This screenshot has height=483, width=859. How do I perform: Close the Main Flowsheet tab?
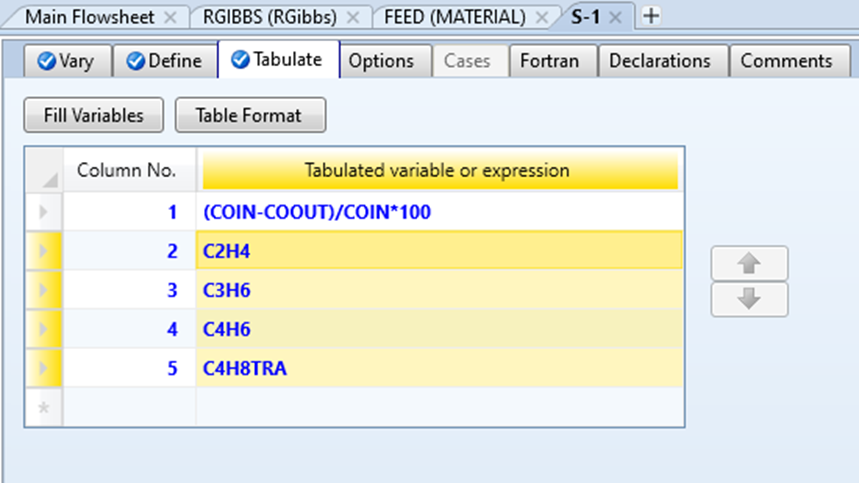coord(171,18)
